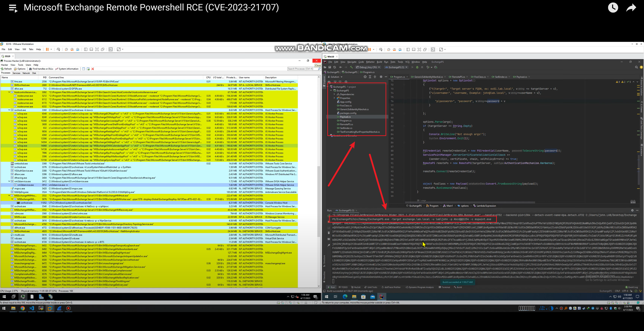The image size is (644, 331).
Task: Open the Debug | Any CPU configuration dropdown
Action: coord(368,67)
